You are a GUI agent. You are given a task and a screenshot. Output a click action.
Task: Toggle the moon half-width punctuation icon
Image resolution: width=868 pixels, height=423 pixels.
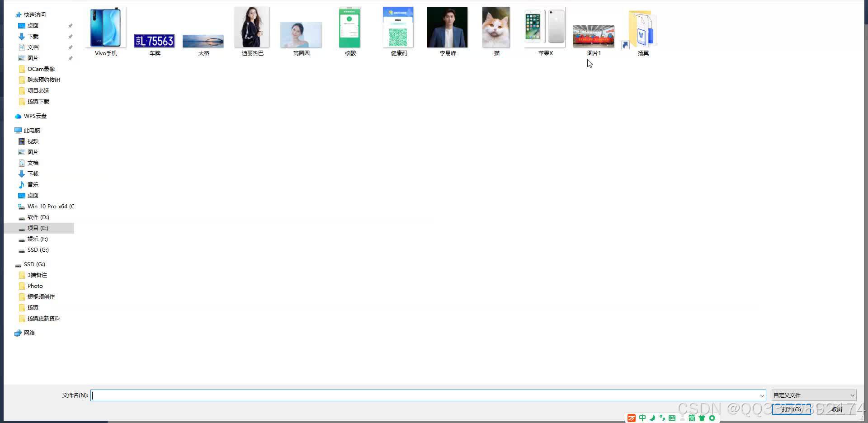[x=652, y=418]
